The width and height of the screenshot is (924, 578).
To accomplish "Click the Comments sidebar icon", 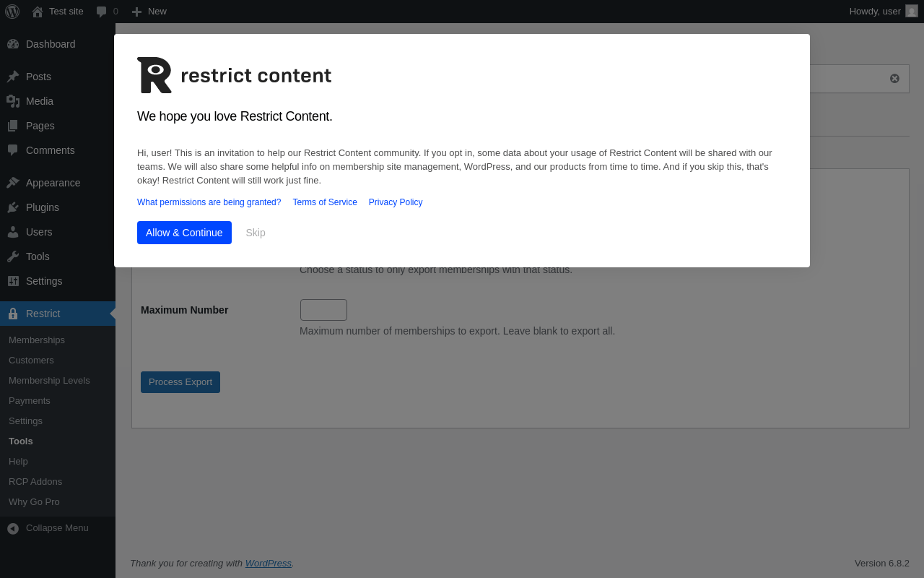I will [13, 150].
